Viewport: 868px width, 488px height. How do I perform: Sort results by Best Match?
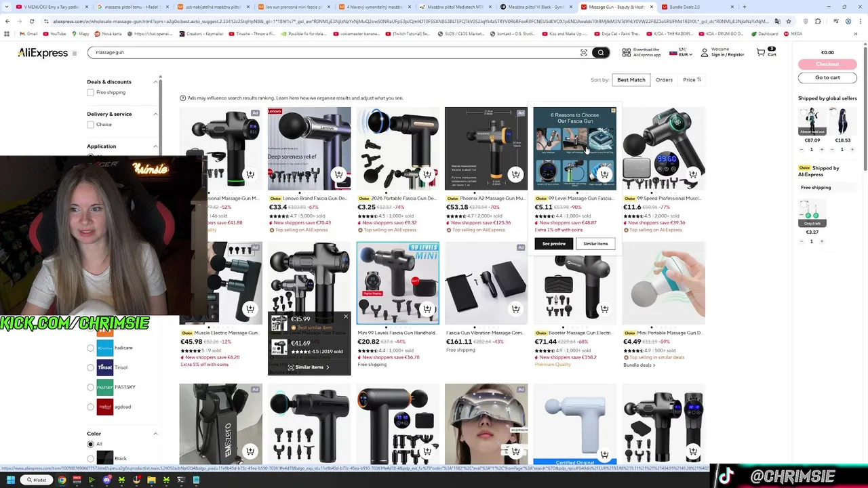pos(631,80)
